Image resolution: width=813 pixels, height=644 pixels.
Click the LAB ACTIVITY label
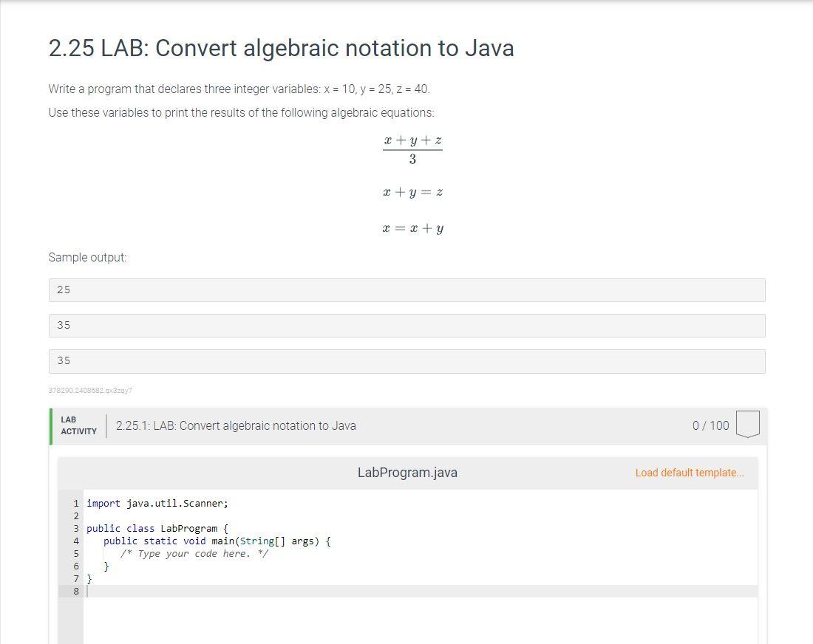pos(78,425)
